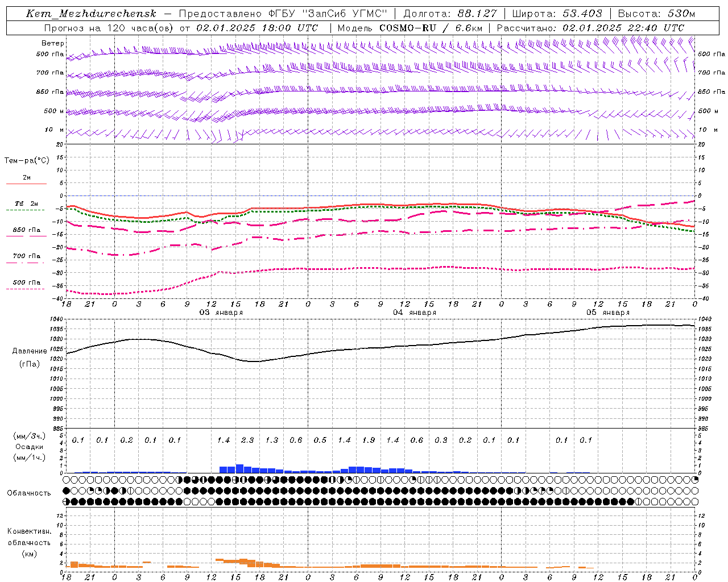This screenshot has height=582, width=728.
Task: Click the (мм/3ч.) unit label
Action: click(30, 436)
